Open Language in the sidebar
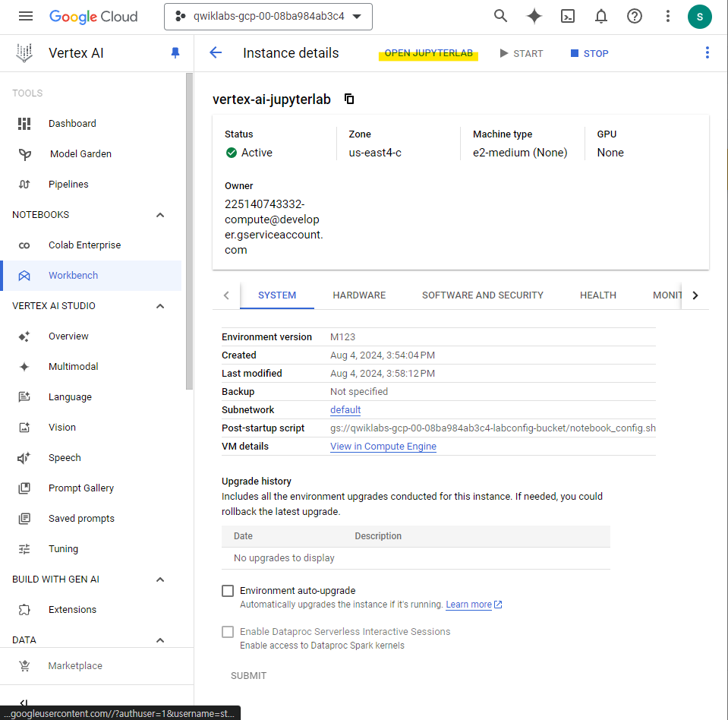This screenshot has width=728, height=720. click(x=91, y=397)
